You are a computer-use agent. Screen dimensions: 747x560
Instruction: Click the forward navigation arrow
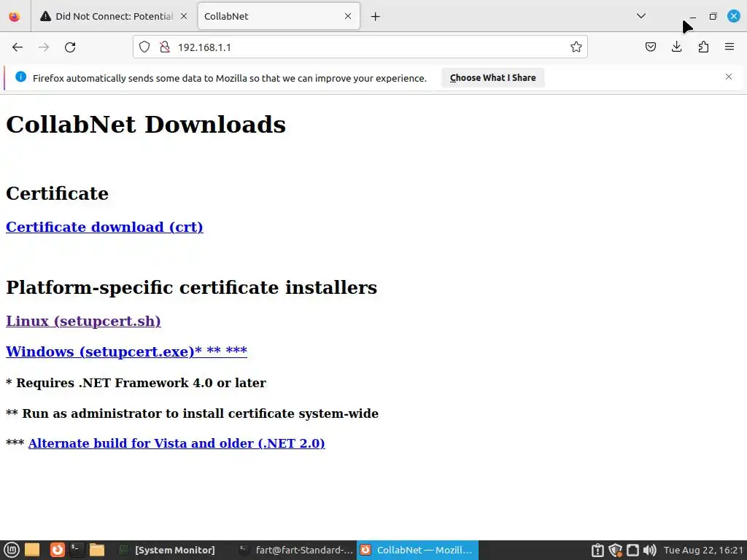point(44,47)
